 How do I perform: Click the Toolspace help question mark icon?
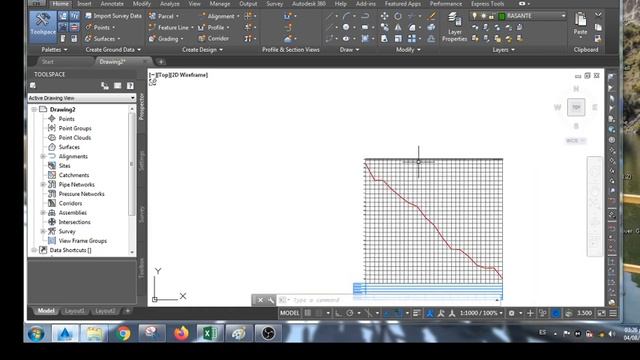[x=130, y=86]
